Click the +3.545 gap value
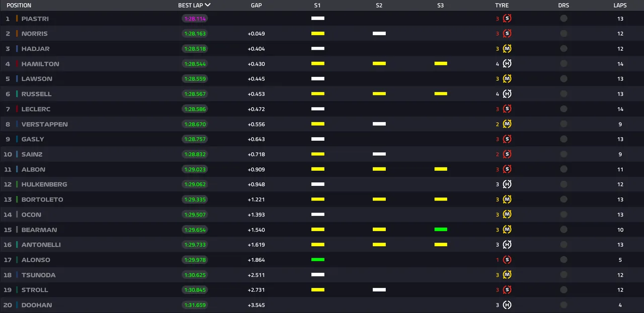Viewport: 644px width, 313px height. click(256, 305)
